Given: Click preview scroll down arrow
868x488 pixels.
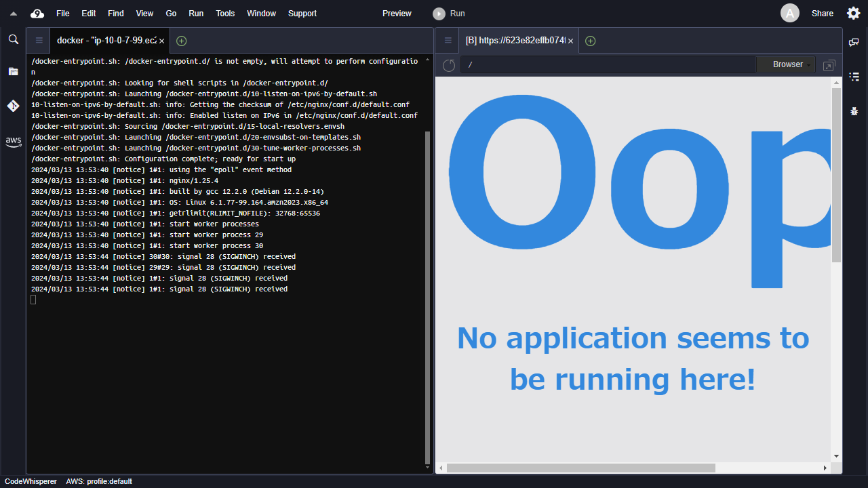Looking at the screenshot, I should click(836, 457).
